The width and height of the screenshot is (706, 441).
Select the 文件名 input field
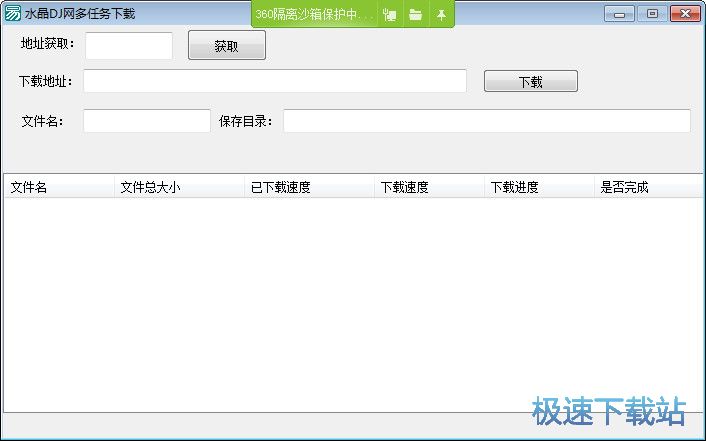[147, 121]
